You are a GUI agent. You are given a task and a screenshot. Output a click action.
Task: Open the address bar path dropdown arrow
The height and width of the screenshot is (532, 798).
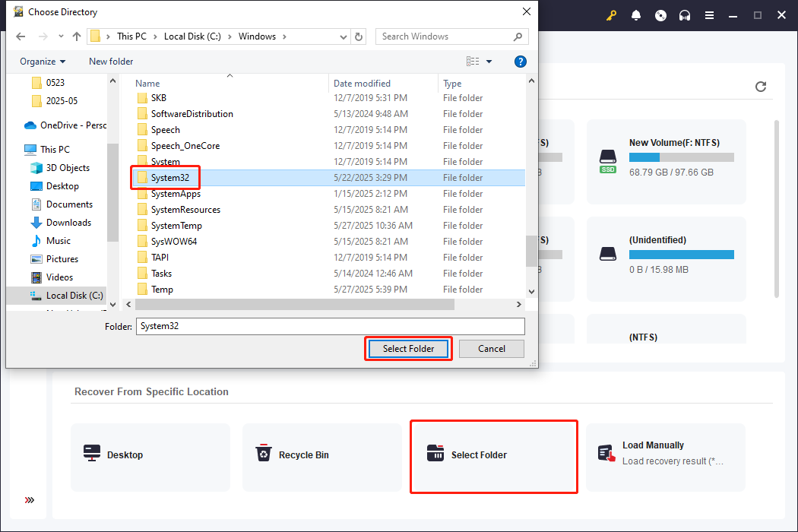(344, 36)
